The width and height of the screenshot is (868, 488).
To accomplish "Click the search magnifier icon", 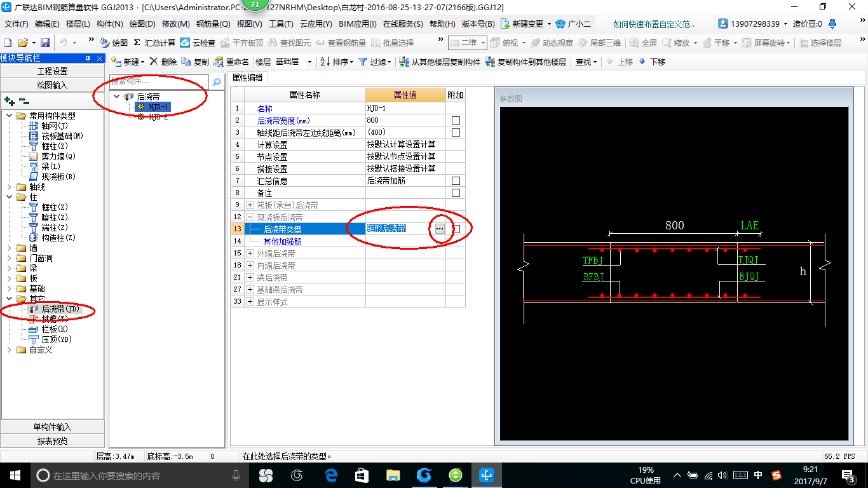I will coord(217,82).
